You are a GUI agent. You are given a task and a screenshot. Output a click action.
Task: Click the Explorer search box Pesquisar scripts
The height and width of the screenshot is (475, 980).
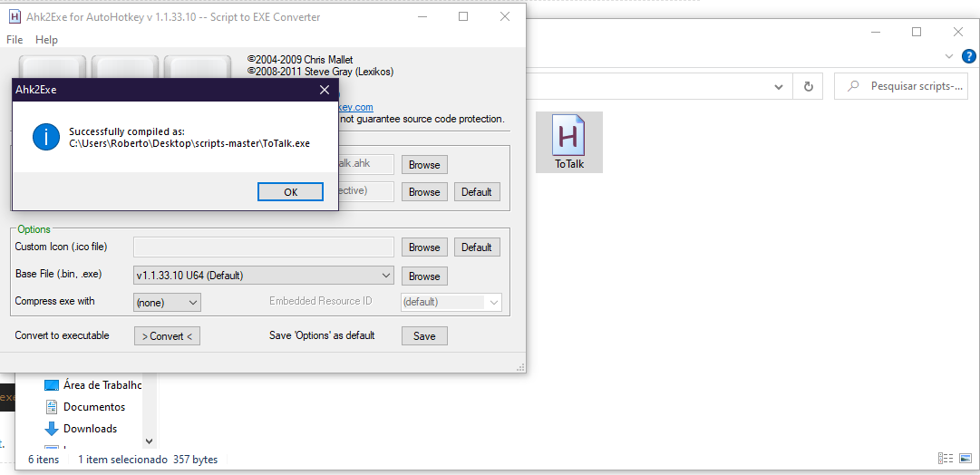coord(900,86)
